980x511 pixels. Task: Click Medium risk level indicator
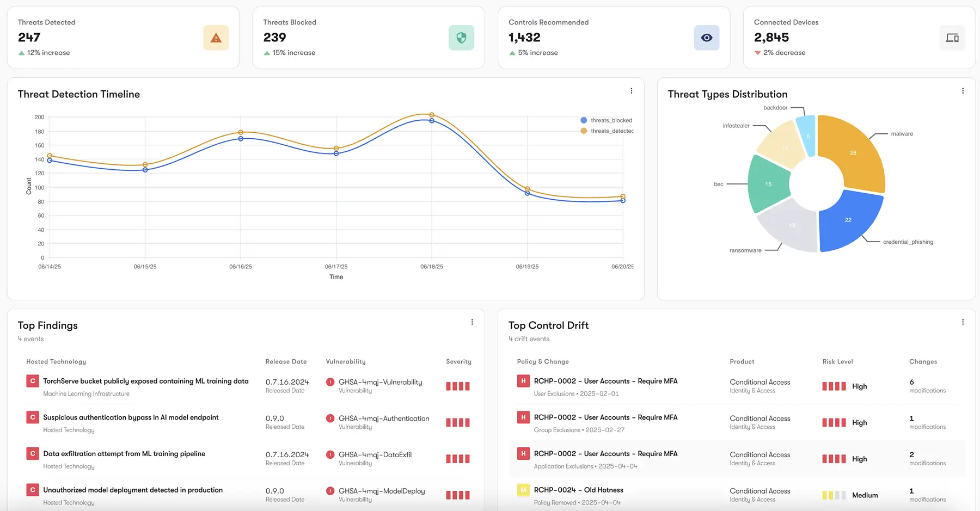click(850, 495)
